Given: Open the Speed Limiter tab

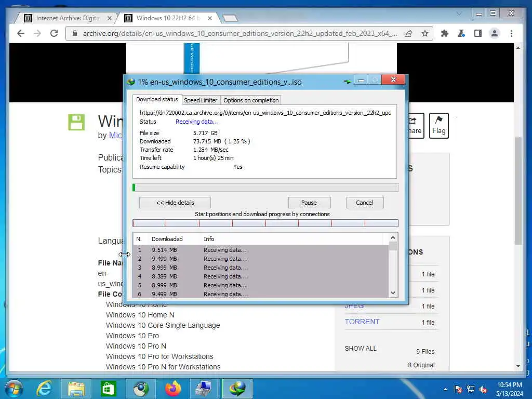Looking at the screenshot, I should (x=201, y=100).
